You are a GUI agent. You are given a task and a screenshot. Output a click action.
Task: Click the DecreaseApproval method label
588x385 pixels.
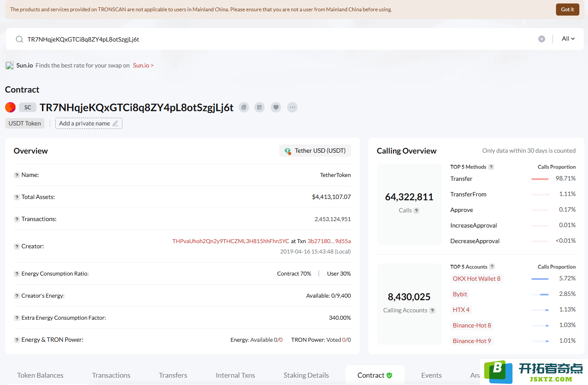click(475, 241)
